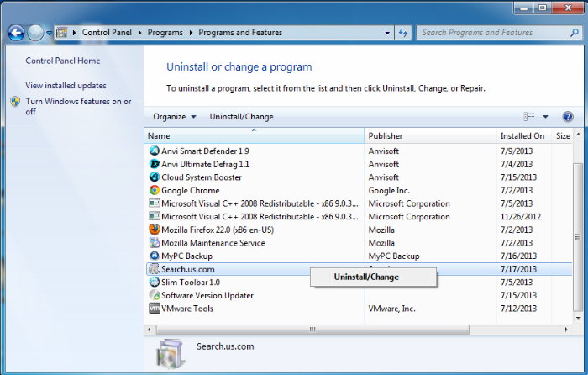Click the Control Panel icon in address bar
The image size is (588, 375).
pos(62,33)
